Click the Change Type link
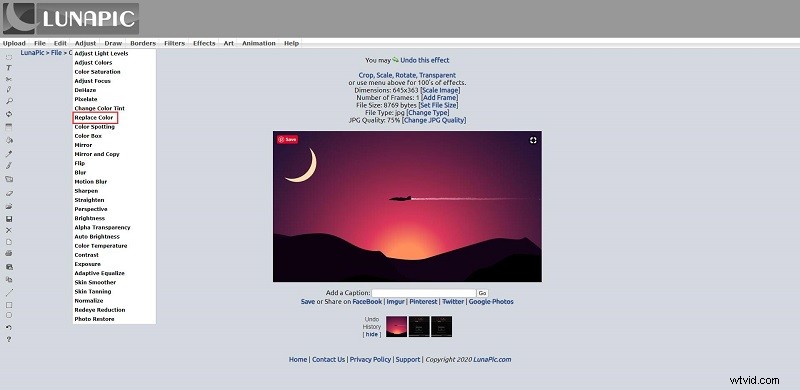This screenshot has width=800, height=390. (x=428, y=113)
